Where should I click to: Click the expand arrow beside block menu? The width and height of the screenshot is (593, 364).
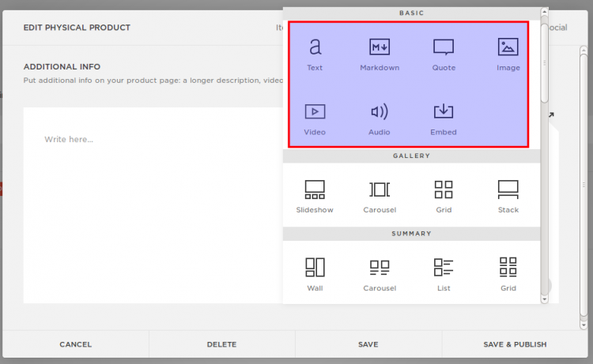551,114
